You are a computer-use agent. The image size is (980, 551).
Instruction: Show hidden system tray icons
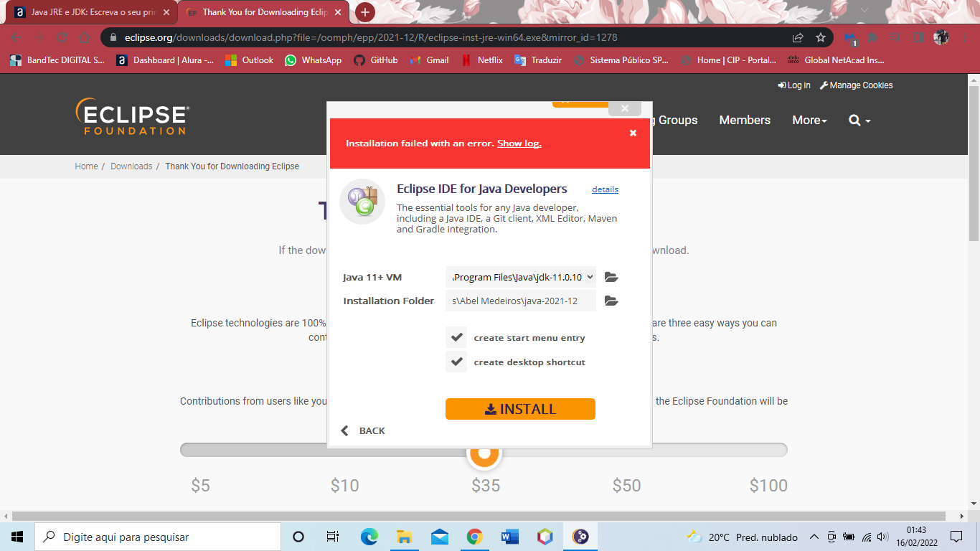814,537
